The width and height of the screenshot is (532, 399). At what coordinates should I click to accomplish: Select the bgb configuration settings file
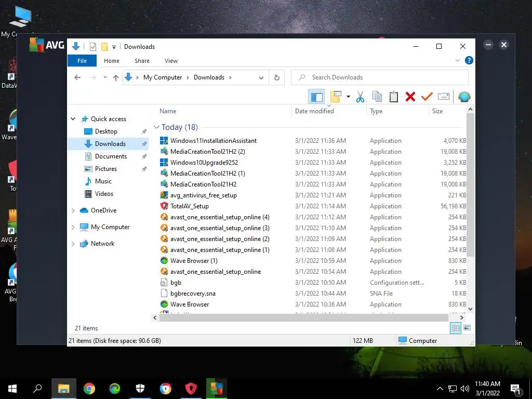(176, 283)
